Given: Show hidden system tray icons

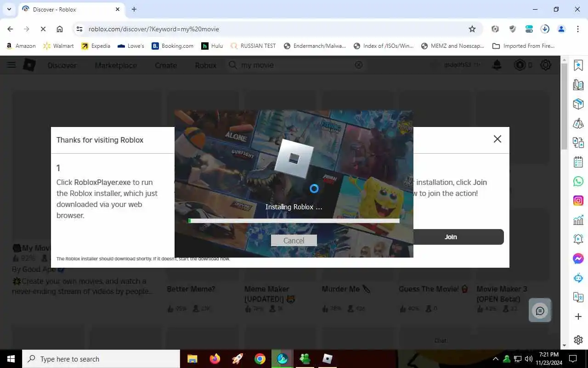Looking at the screenshot, I should pos(495,359).
